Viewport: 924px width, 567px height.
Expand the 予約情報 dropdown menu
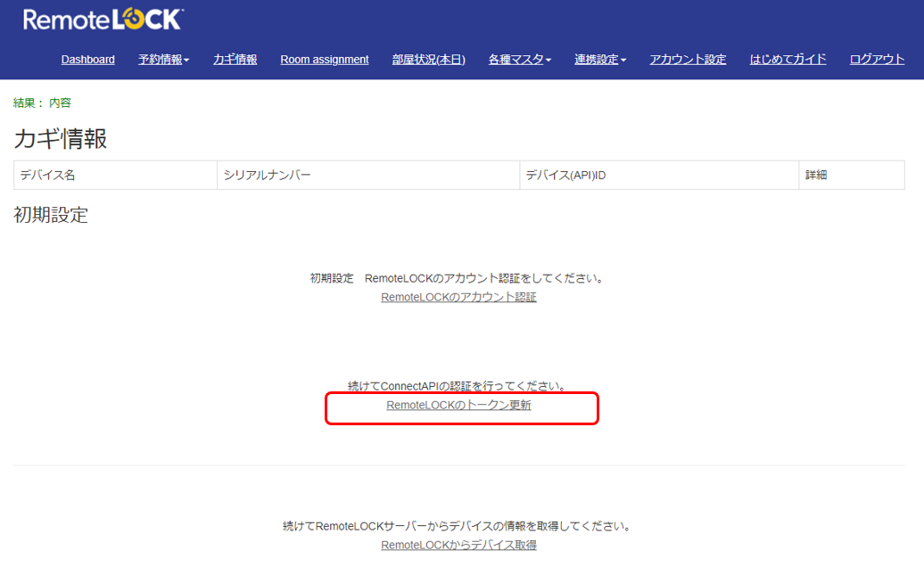164,60
